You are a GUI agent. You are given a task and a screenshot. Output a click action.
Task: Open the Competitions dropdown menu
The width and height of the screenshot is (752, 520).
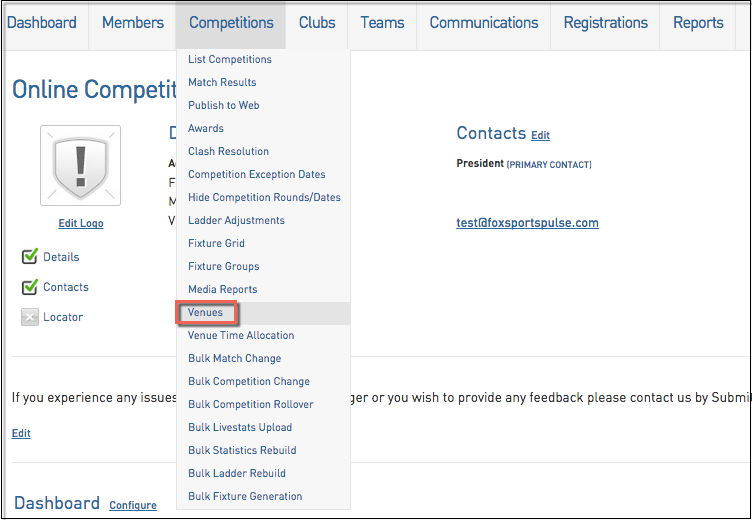coord(231,23)
